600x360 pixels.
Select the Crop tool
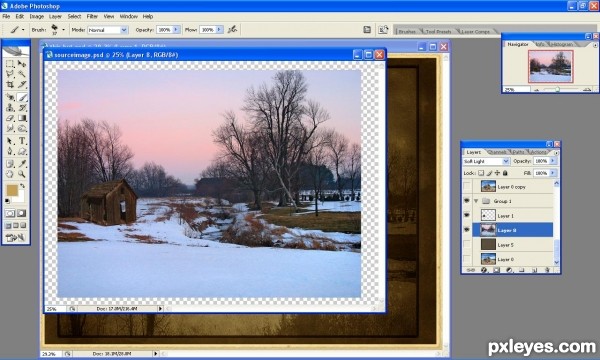coord(10,84)
